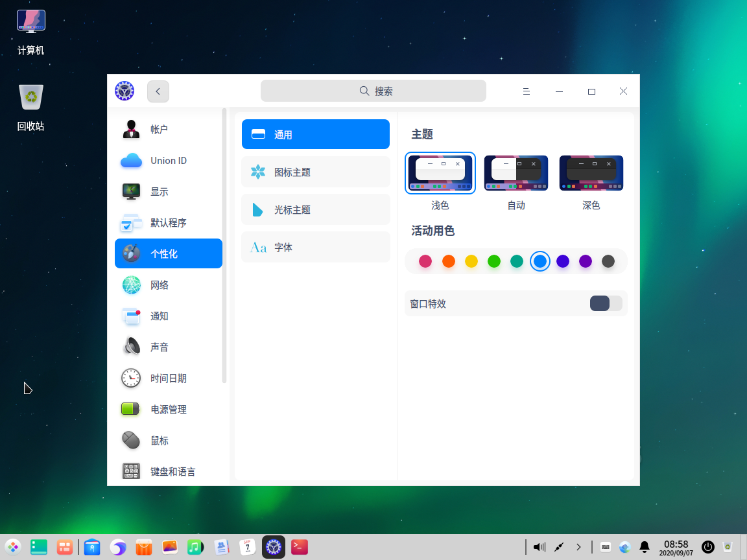The height and width of the screenshot is (560, 747).
Task: Open the launcher from the dock
Action: 13,547
